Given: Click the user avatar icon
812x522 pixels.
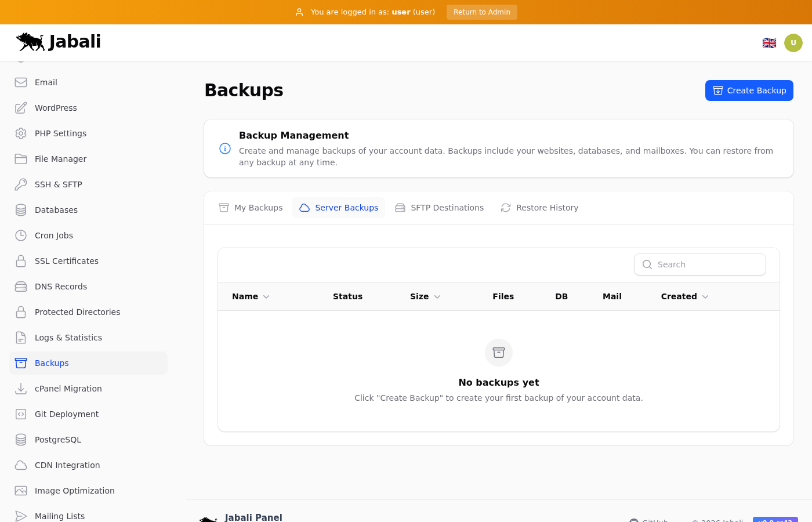Looking at the screenshot, I should [793, 43].
